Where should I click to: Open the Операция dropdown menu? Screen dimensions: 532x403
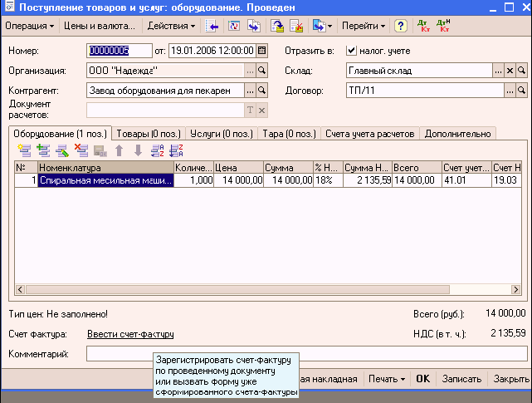click(29, 26)
